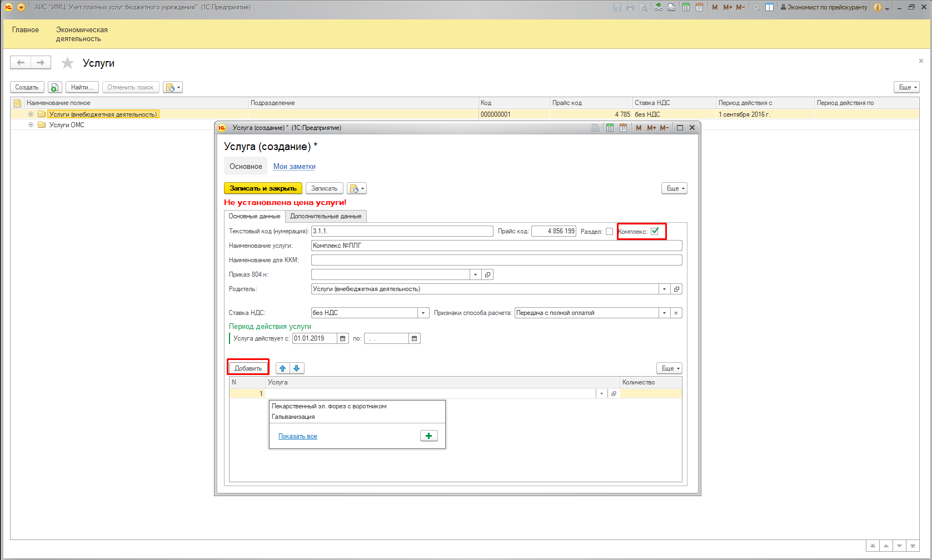The image size is (932, 560).
Task: Enable the Раздел checkbox
Action: tap(609, 232)
